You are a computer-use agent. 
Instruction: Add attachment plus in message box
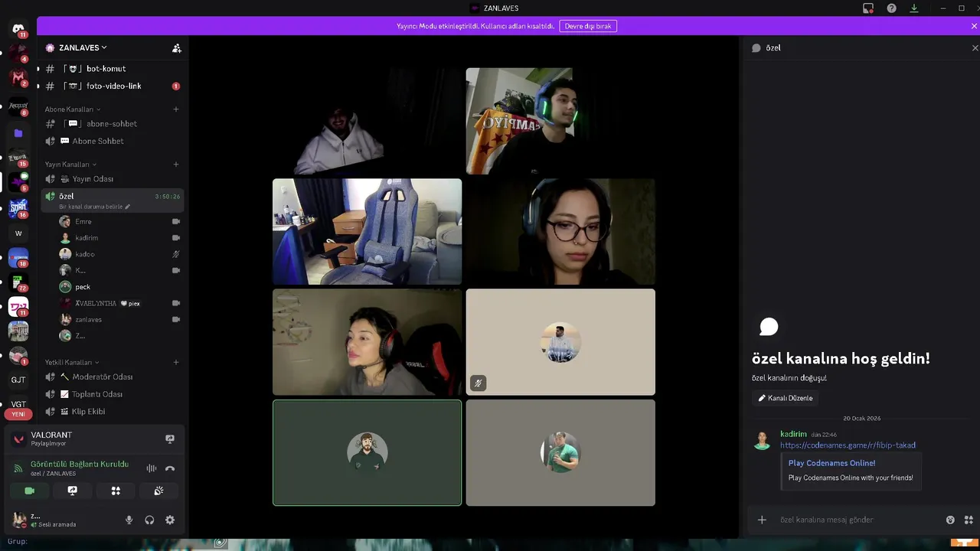[x=762, y=520]
